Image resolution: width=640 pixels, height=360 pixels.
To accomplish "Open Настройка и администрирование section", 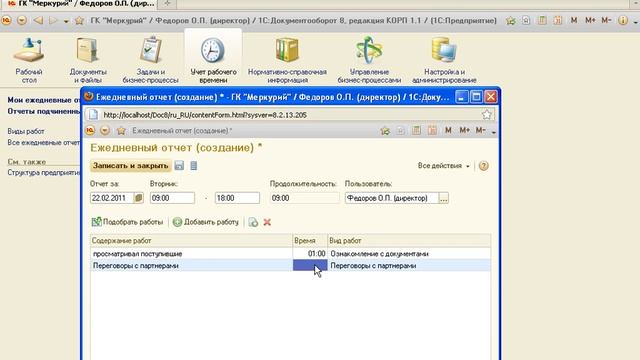I will [x=444, y=60].
